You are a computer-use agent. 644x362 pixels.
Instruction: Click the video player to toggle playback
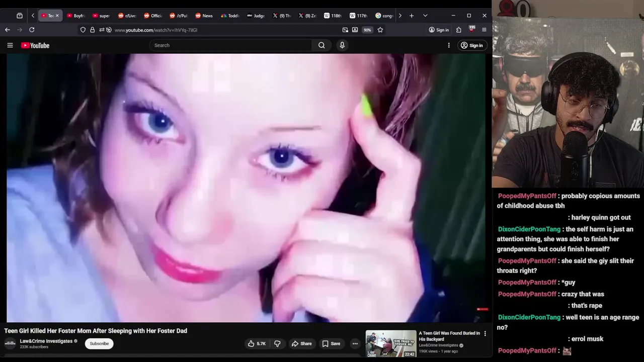[247, 188]
